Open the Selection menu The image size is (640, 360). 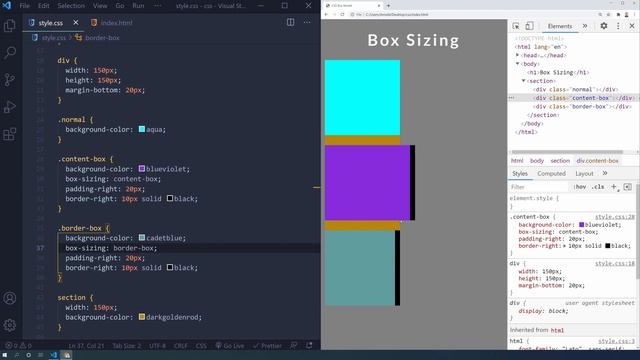click(71, 6)
